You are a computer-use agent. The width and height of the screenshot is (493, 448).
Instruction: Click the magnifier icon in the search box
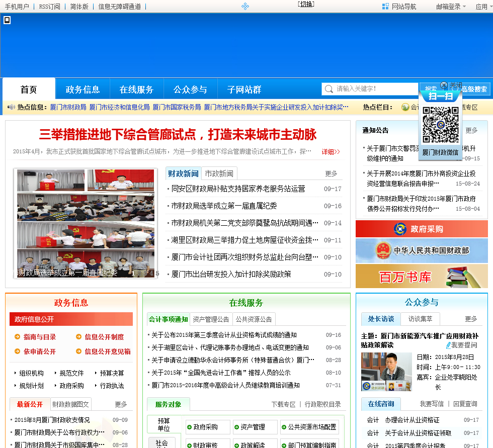[x=328, y=89]
